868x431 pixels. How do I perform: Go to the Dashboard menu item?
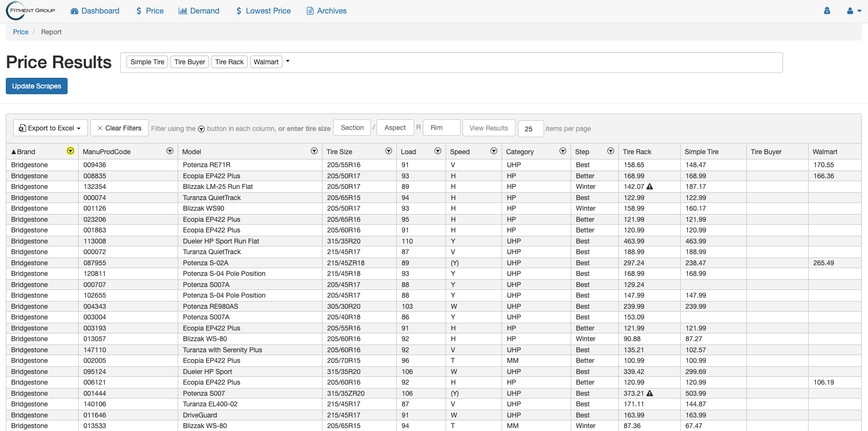(95, 11)
